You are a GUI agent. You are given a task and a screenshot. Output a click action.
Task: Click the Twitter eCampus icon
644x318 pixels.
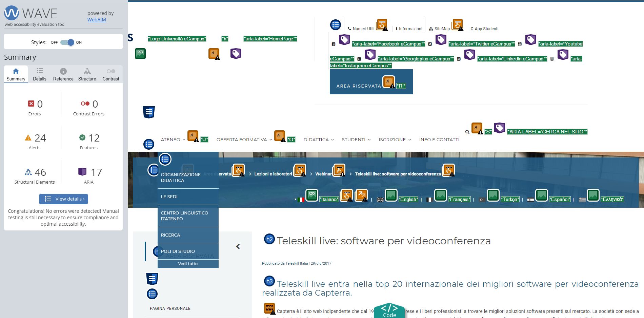click(x=430, y=44)
